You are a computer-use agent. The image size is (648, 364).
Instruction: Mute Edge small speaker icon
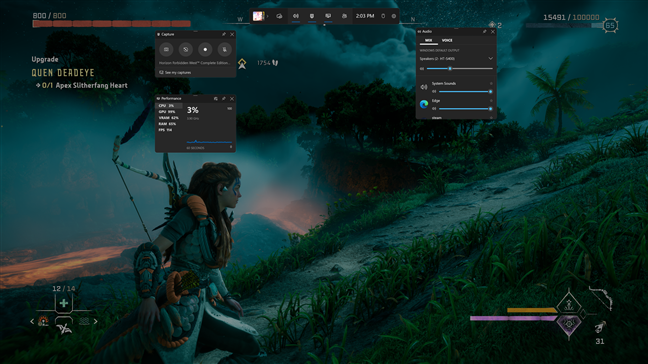pyautogui.click(x=434, y=109)
